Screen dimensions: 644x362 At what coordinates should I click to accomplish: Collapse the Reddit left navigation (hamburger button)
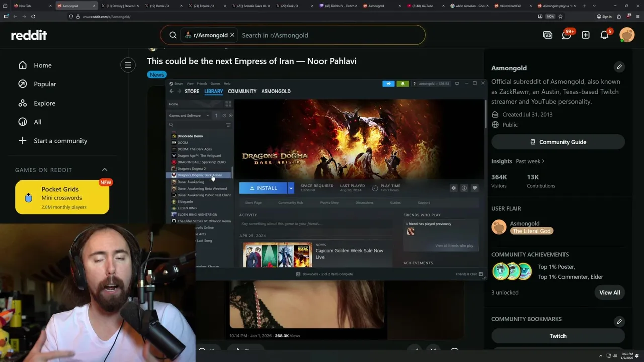coord(128,65)
